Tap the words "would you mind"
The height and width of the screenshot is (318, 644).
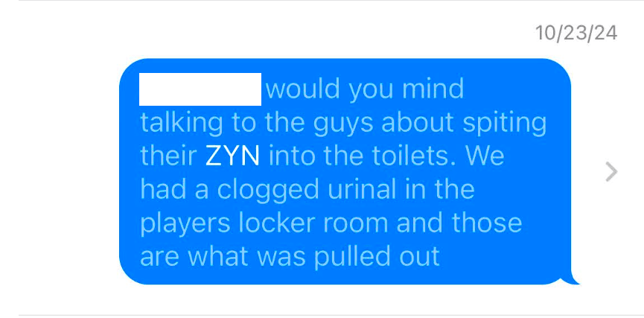[365, 89]
